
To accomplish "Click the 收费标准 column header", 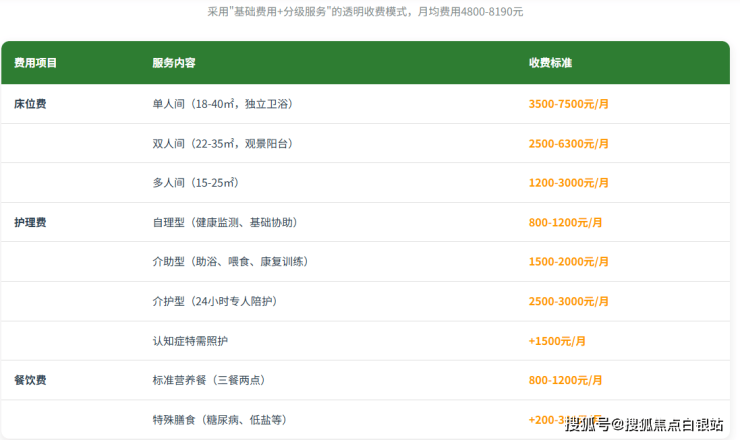I will (x=550, y=63).
